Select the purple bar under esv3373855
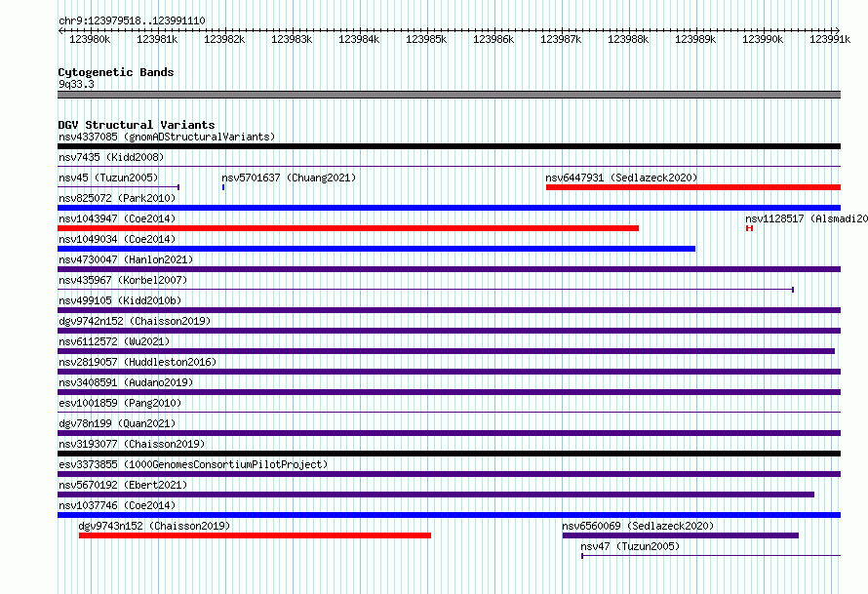The width and height of the screenshot is (868, 594). pos(449,474)
